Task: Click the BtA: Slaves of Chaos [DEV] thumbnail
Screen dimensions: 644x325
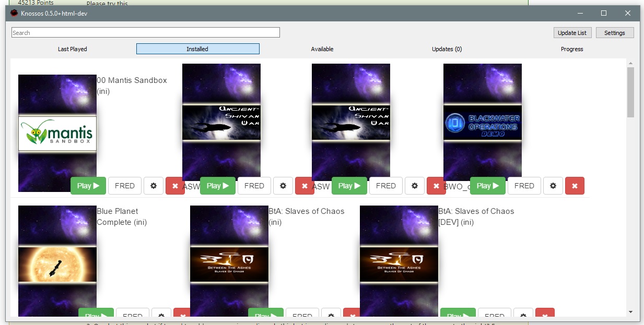Action: [399, 261]
